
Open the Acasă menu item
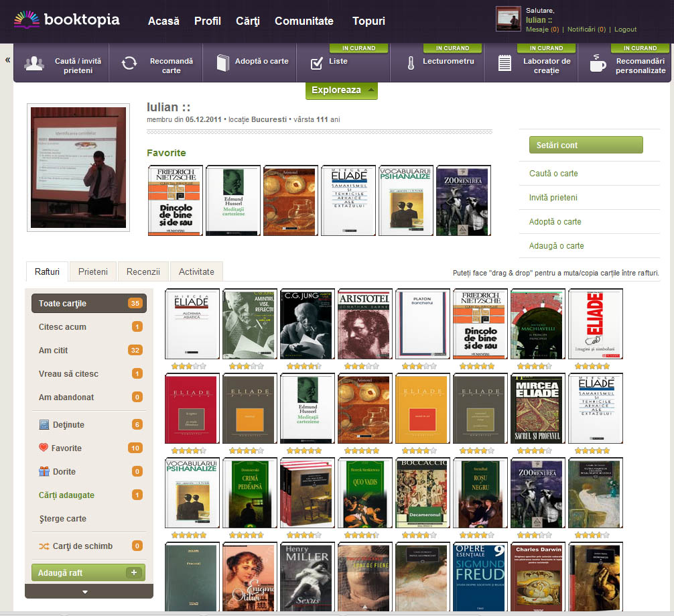click(163, 21)
